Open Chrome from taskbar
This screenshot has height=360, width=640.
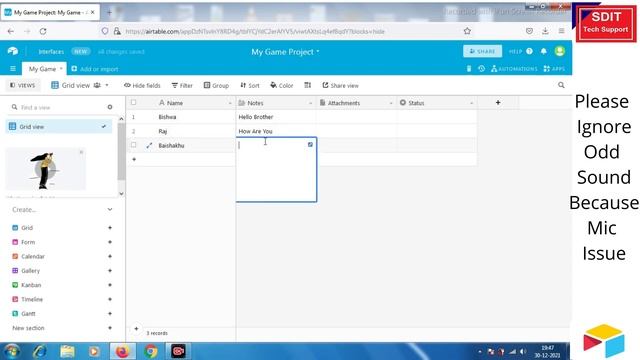click(151, 351)
